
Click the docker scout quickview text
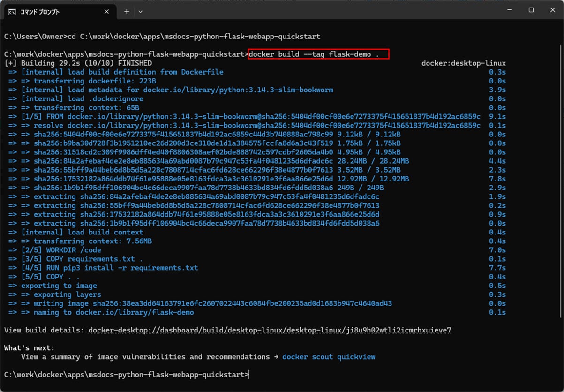pos(329,357)
